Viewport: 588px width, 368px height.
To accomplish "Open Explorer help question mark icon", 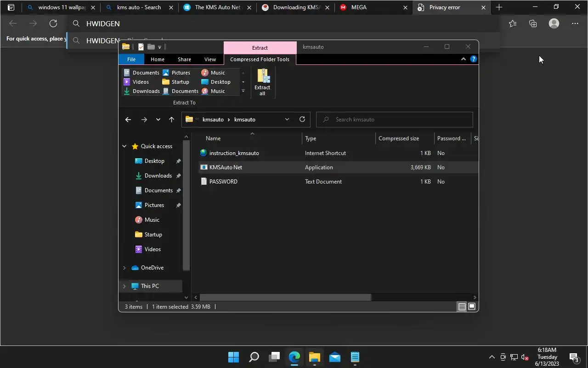I will point(474,59).
